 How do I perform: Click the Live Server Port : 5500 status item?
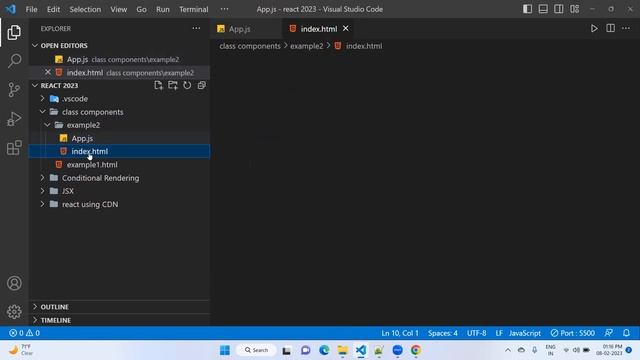(573, 333)
